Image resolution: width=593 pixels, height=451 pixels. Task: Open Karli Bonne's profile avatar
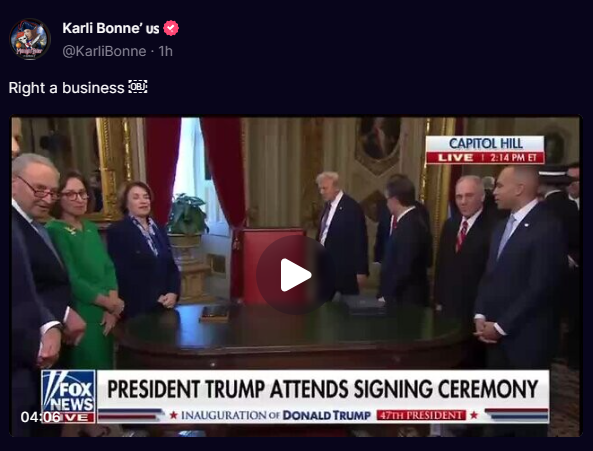coord(30,39)
